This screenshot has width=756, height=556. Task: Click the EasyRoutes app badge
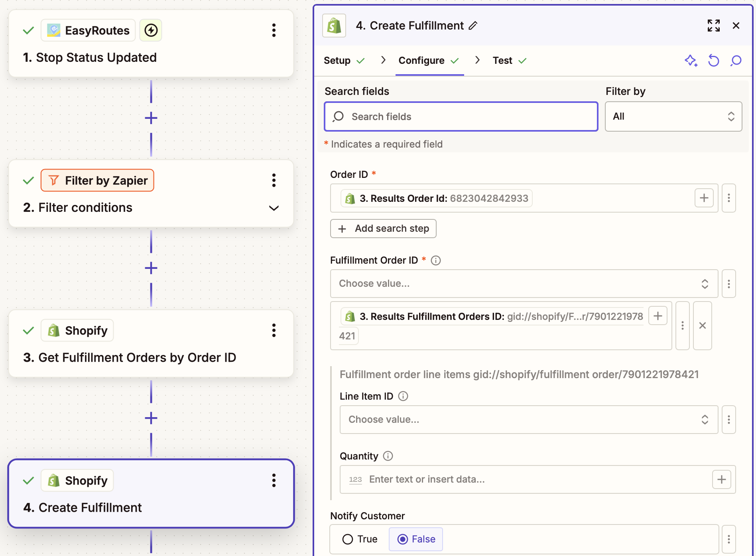pyautogui.click(x=88, y=30)
